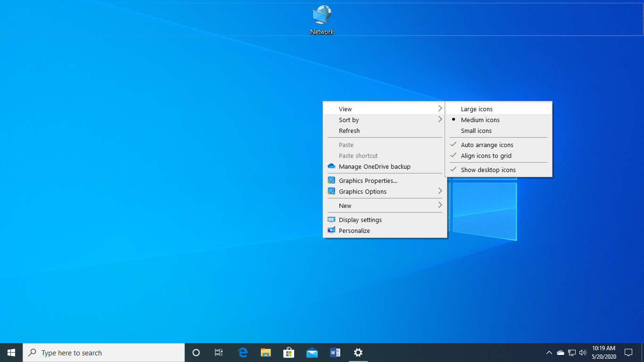Show hidden system tray icons
The image size is (644, 362).
(x=549, y=353)
